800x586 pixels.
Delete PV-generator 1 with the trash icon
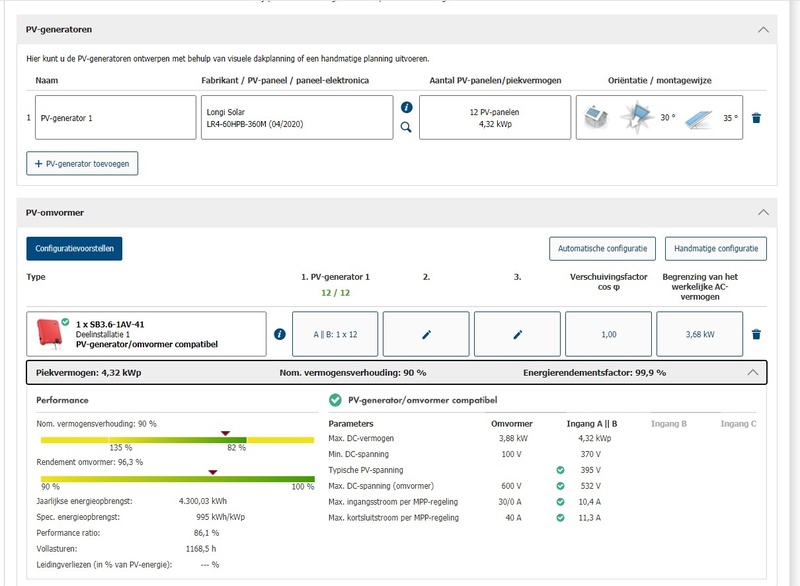[x=756, y=118]
